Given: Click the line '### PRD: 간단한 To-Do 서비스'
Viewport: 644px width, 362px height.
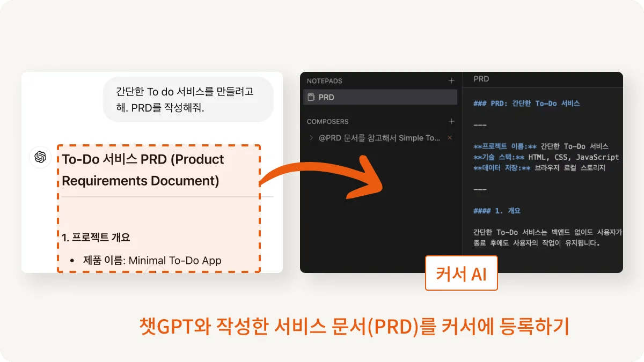Looking at the screenshot, I should point(526,104).
